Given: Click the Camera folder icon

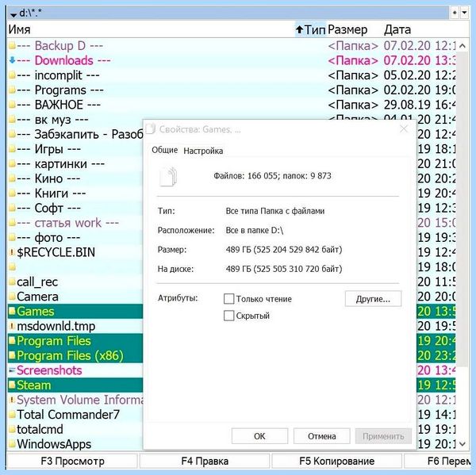Looking at the screenshot, I should coord(12,297).
